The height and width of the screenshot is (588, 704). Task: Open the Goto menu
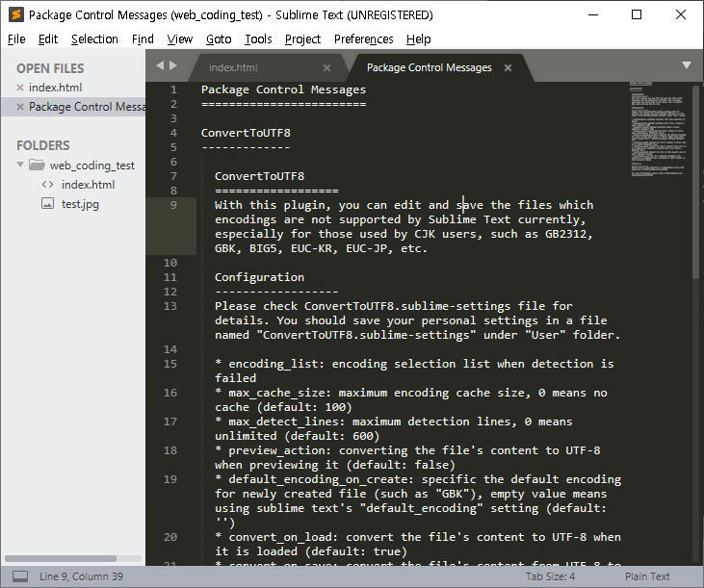click(x=219, y=39)
